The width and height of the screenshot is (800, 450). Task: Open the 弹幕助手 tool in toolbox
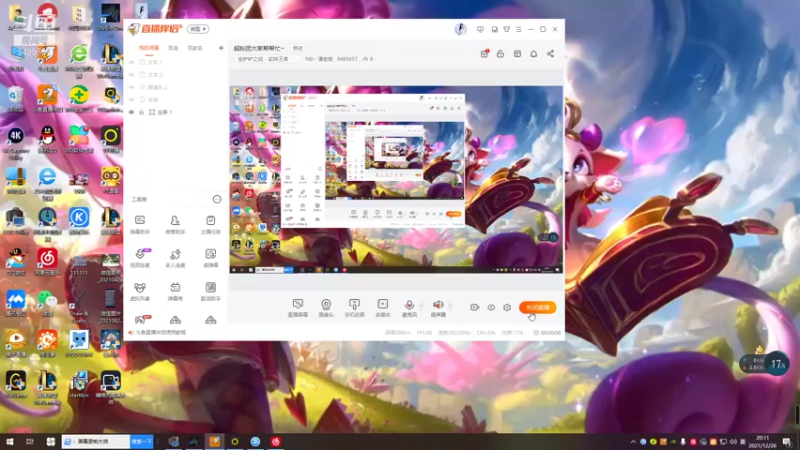(140, 224)
